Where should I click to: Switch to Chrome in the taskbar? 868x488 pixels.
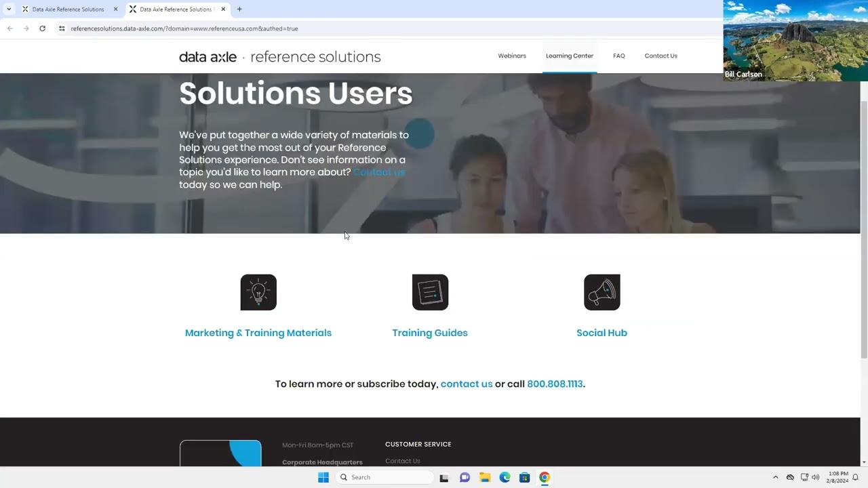pos(545,477)
